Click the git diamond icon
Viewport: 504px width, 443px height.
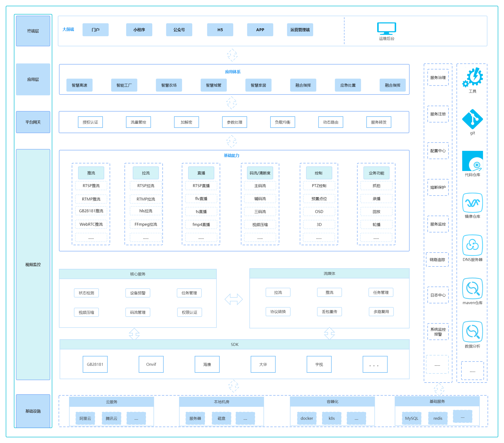point(472,119)
